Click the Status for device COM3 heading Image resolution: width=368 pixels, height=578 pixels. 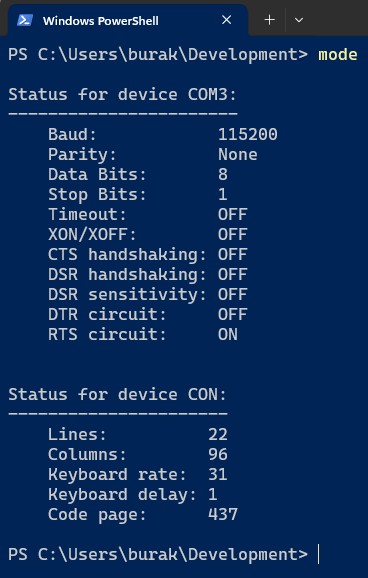122,95
